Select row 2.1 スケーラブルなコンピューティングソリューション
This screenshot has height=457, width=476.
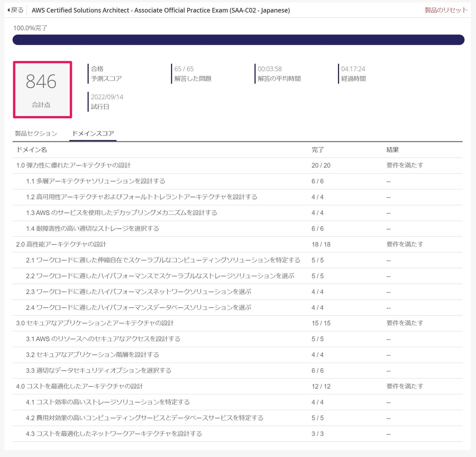(238, 260)
